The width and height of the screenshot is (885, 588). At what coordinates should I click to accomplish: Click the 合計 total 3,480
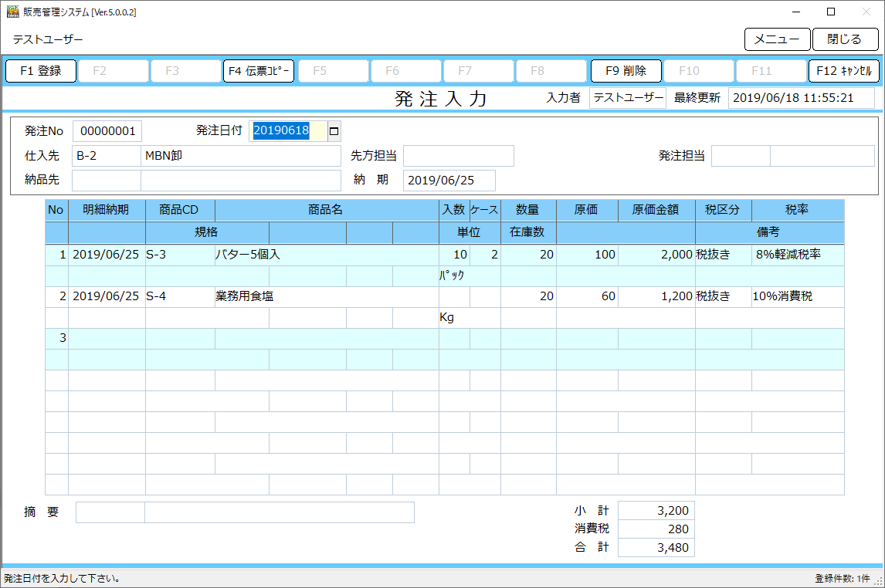click(656, 548)
